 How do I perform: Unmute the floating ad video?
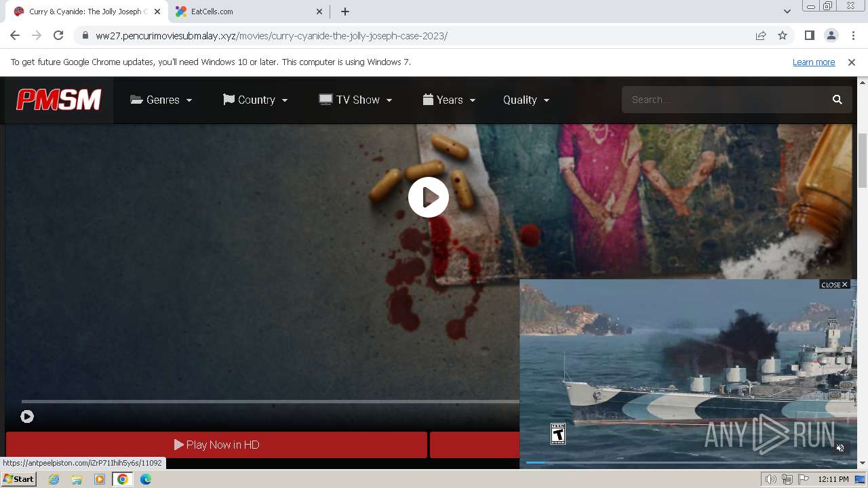[x=840, y=448]
